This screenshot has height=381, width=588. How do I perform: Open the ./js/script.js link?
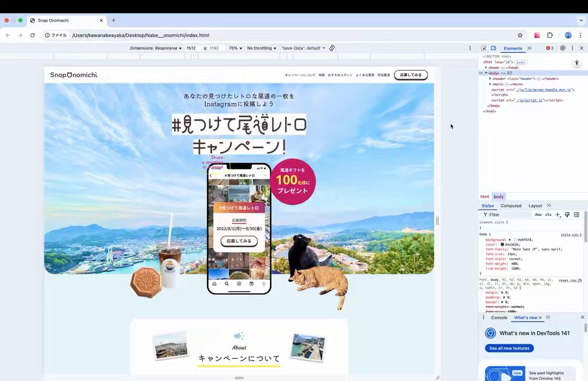(529, 101)
